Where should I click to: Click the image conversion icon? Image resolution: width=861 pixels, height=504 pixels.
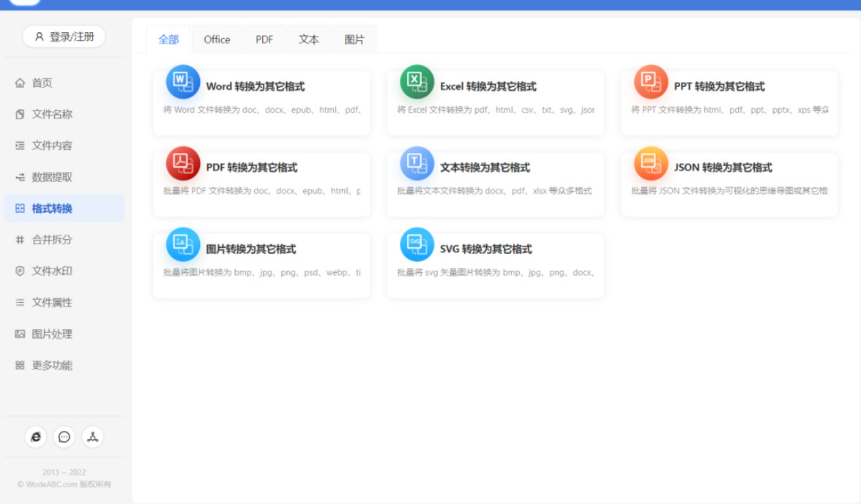pos(182,244)
